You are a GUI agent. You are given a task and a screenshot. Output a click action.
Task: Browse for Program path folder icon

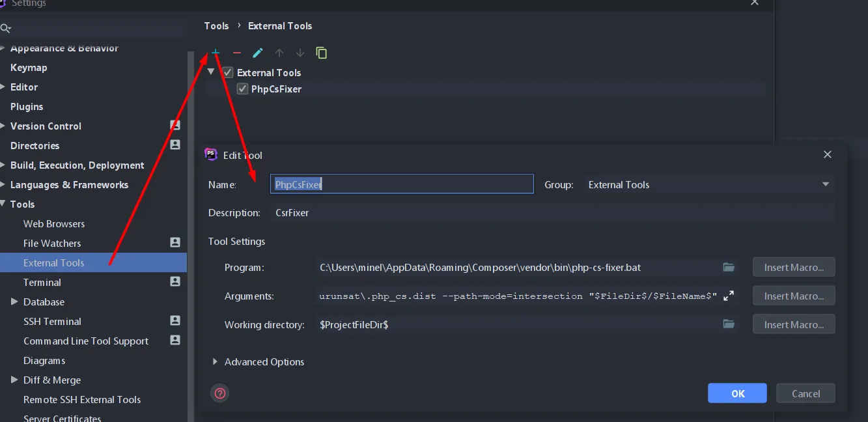729,267
